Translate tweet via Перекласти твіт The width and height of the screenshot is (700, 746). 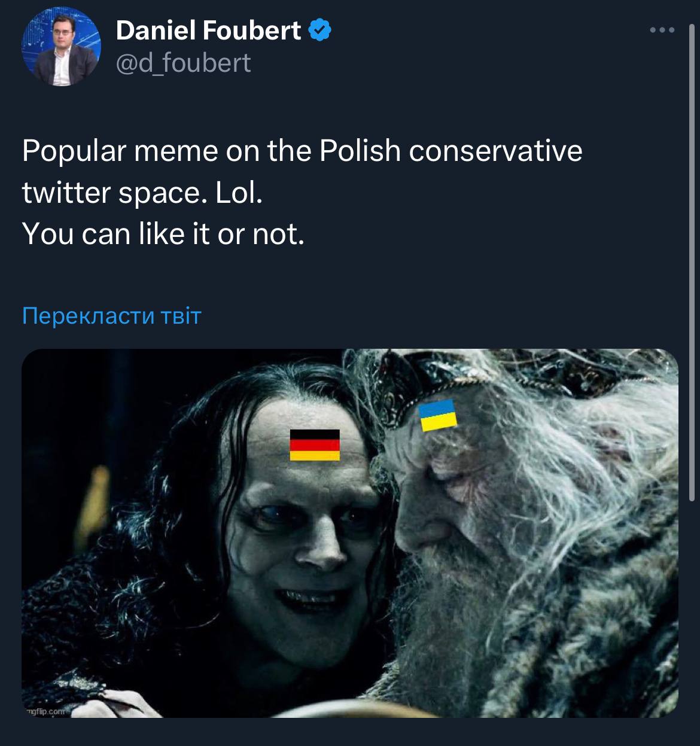[112, 315]
